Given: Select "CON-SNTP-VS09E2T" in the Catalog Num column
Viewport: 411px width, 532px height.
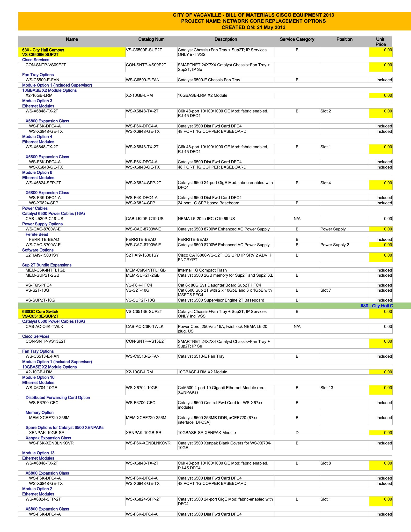Looking at the screenshot, I should pyautogui.click(x=146, y=65).
